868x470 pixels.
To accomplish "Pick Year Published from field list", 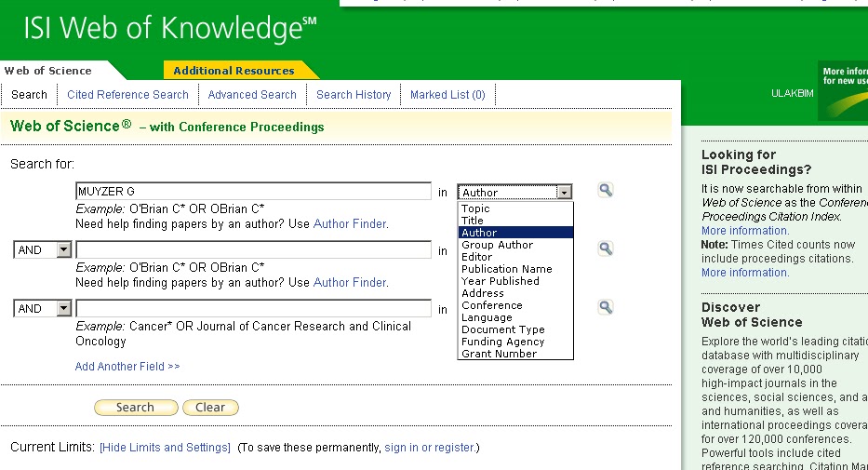I will pyautogui.click(x=515, y=281).
